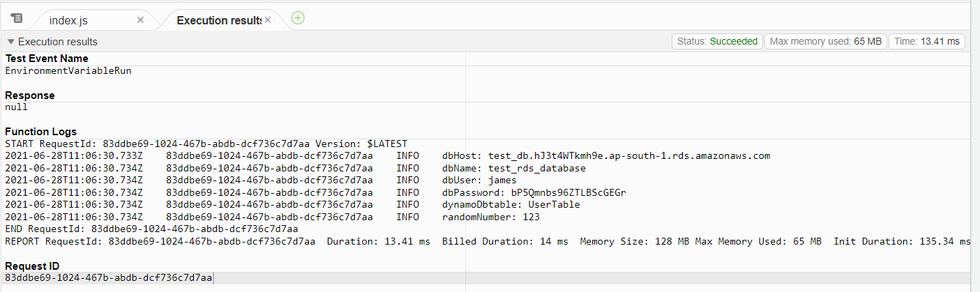This screenshot has width=980, height=292.
Task: Close the Execution results tab
Action: [x=267, y=20]
